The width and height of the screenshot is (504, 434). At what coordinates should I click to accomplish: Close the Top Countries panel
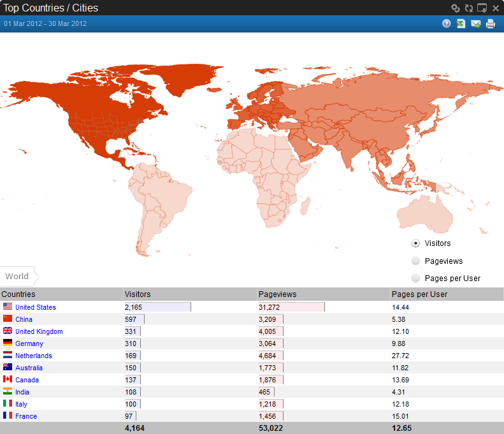496,8
